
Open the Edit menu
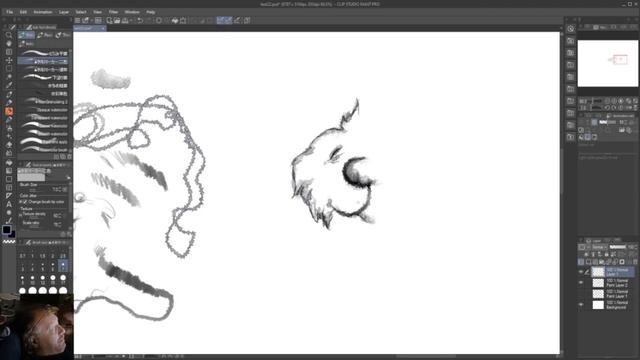pyautogui.click(x=23, y=12)
